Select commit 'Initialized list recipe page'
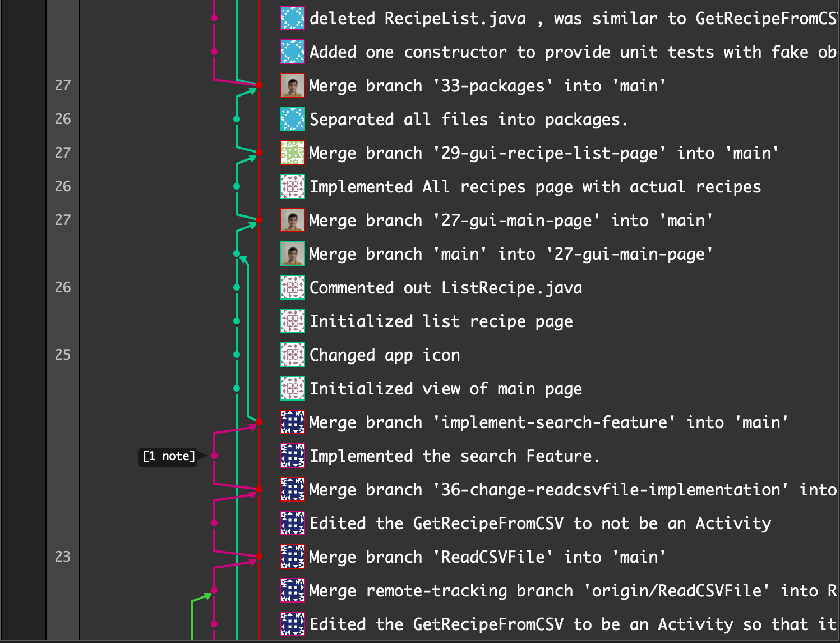 [x=441, y=321]
